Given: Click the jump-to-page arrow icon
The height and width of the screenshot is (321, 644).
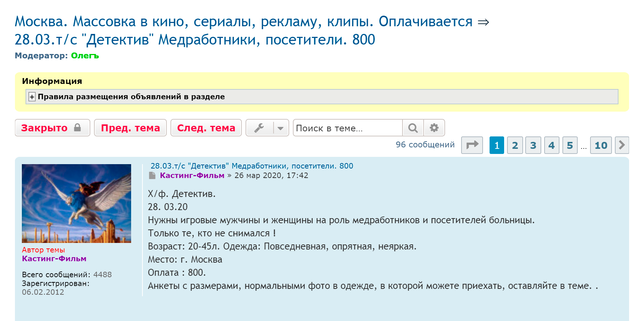Looking at the screenshot, I should (x=472, y=145).
